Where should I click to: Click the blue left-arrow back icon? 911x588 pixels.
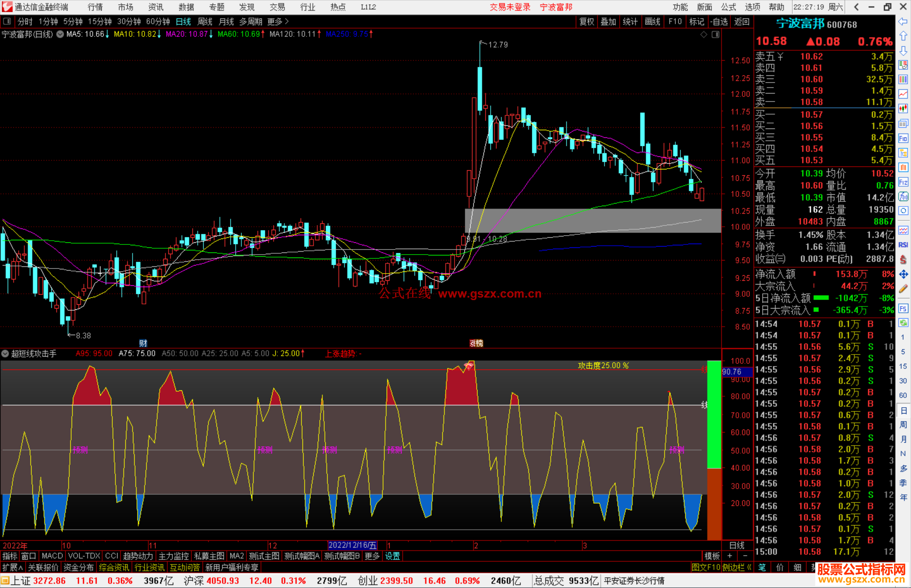pyautogui.click(x=903, y=21)
